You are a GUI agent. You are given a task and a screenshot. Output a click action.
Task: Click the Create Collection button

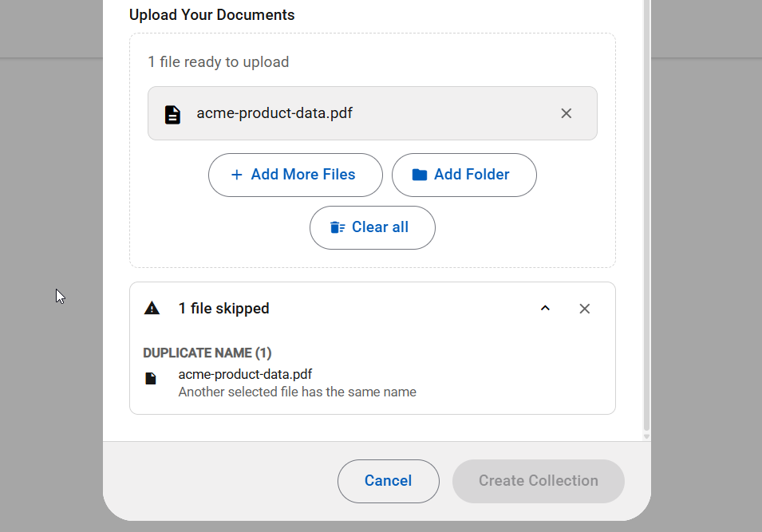click(539, 481)
